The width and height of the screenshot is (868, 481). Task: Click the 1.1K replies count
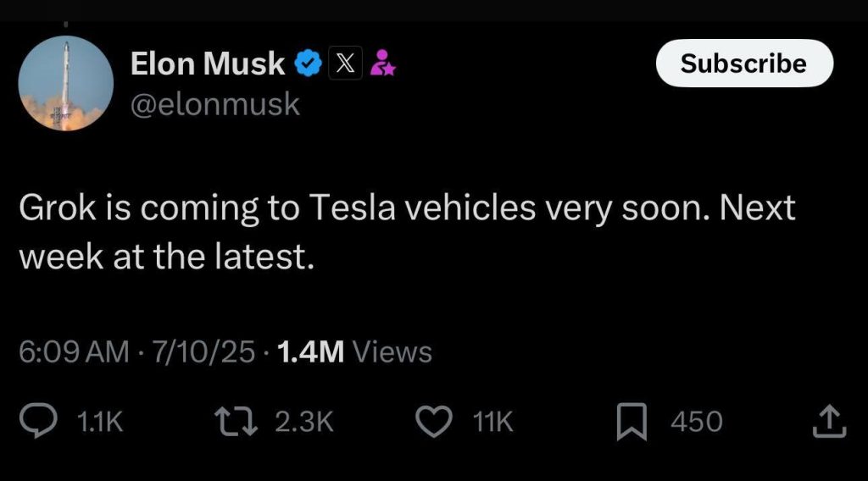pos(99,422)
